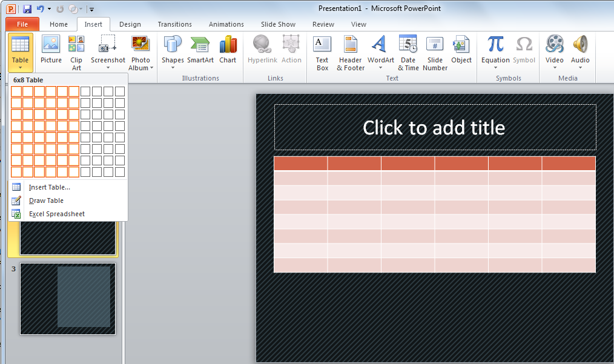This screenshot has width=614, height=364.
Task: Select Draw Table menu option
Action: point(46,200)
